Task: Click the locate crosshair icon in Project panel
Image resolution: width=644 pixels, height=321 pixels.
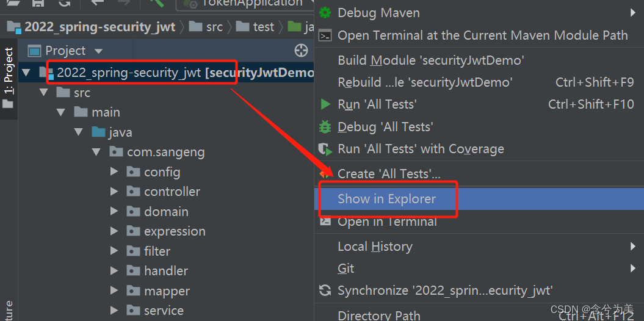Action: click(x=302, y=51)
